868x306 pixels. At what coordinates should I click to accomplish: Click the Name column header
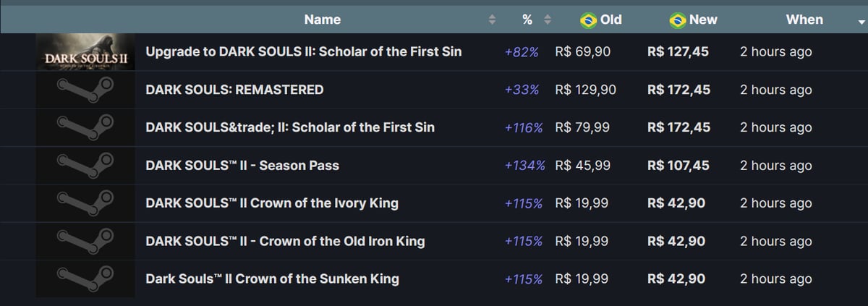pyautogui.click(x=323, y=20)
